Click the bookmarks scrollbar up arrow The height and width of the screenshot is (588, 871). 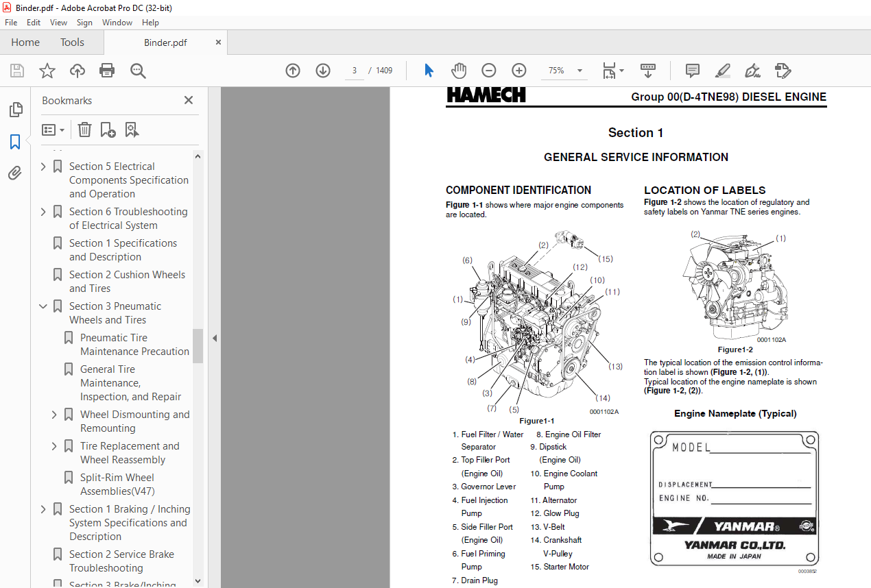tap(198, 156)
